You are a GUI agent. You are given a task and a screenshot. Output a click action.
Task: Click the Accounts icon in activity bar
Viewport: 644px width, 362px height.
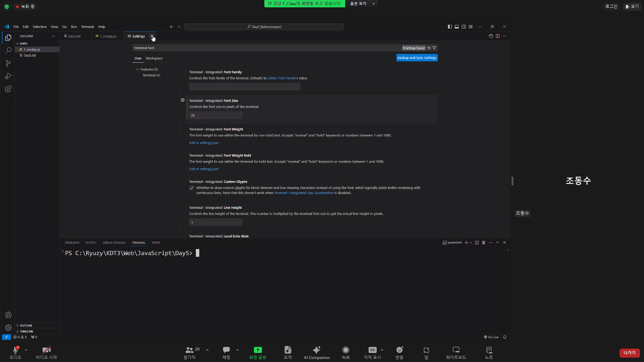coord(8,315)
